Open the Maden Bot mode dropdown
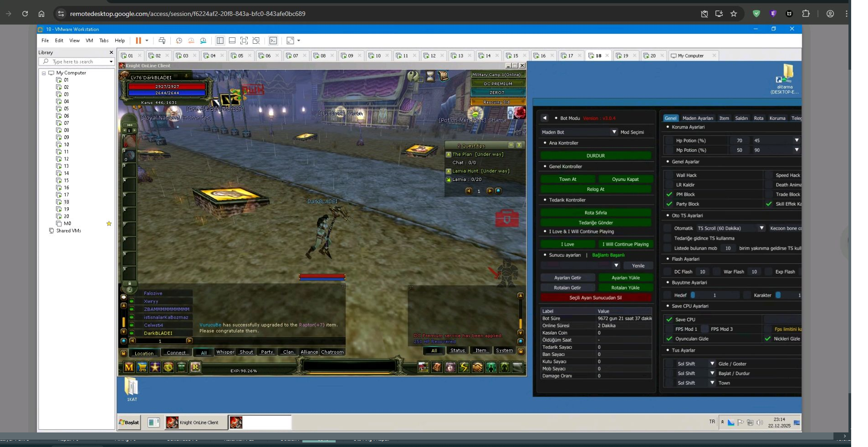The image size is (868, 447). pos(579,132)
